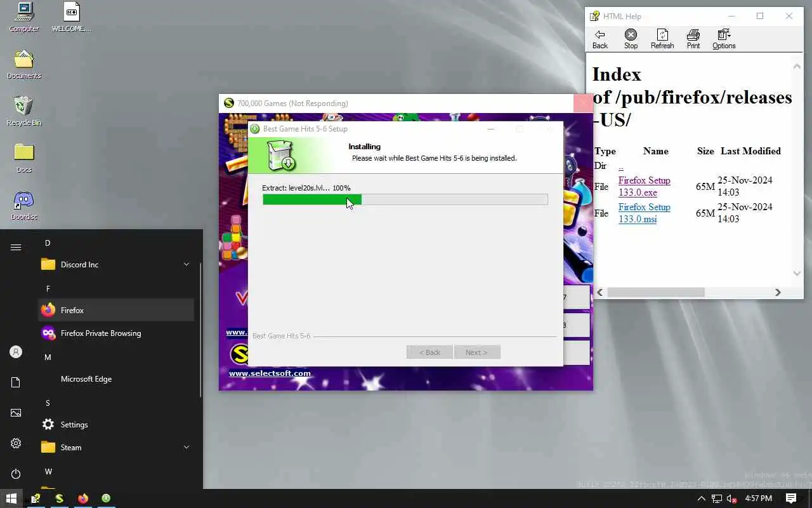
Task: Click Start menu app list scrollbar
Action: [x=200, y=330]
